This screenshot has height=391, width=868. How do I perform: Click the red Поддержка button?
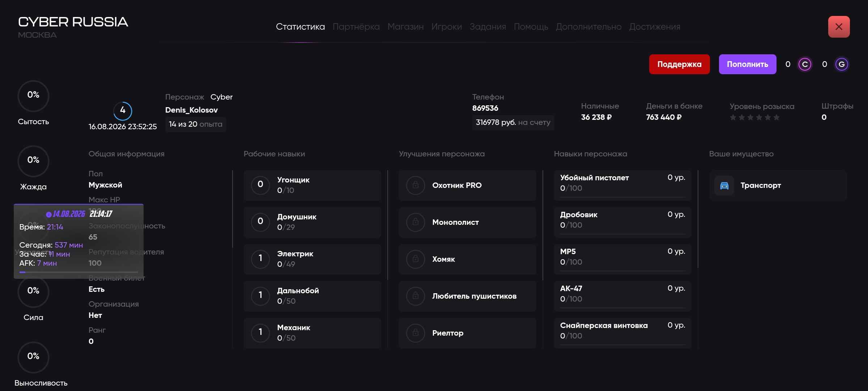pyautogui.click(x=679, y=64)
